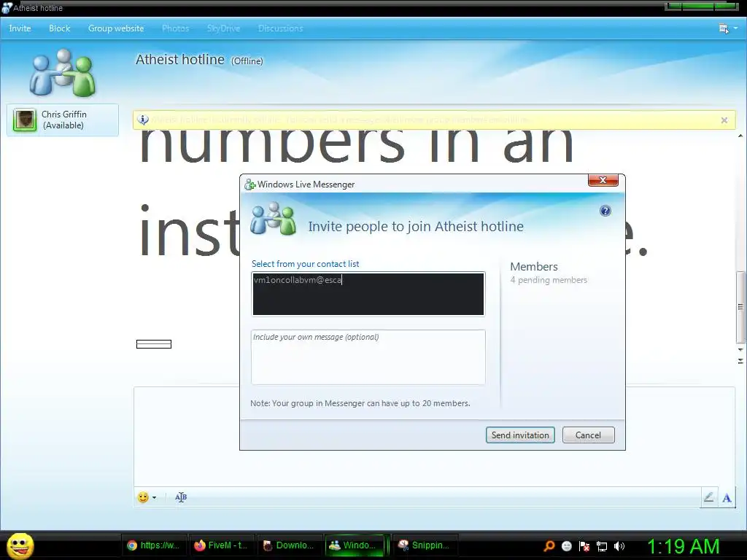Open the Invite menu item
This screenshot has width=747, height=560.
click(x=20, y=28)
